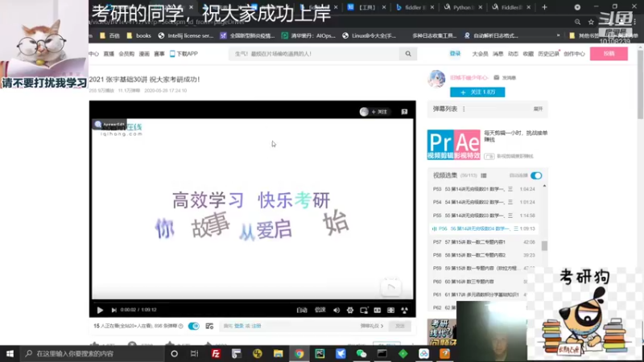Select episode P57 in the video list

click(484, 242)
